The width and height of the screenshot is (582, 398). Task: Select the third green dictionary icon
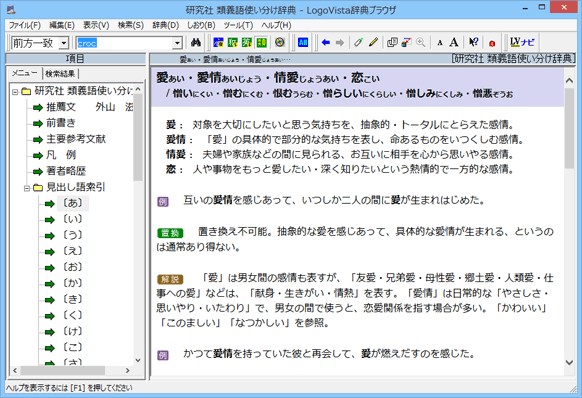click(247, 42)
